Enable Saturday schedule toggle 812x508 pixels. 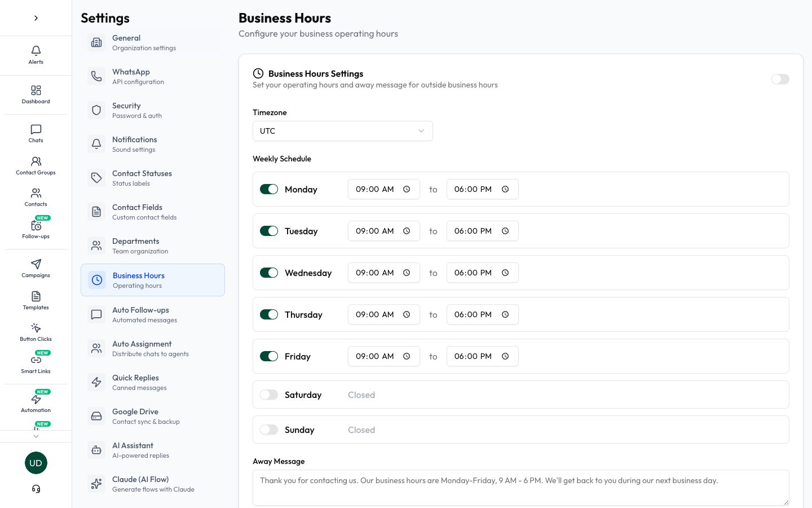coord(269,395)
